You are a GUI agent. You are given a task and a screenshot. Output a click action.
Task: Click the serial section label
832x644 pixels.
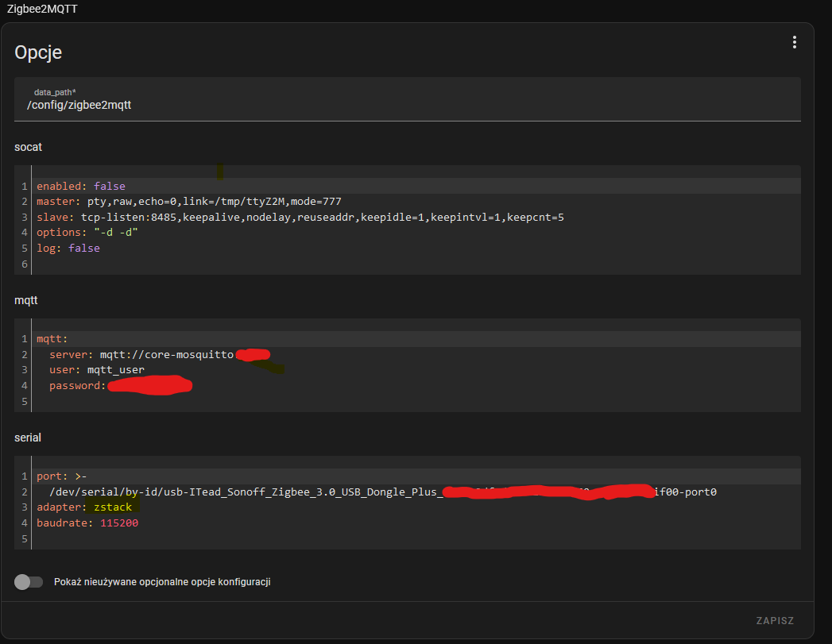click(28, 438)
